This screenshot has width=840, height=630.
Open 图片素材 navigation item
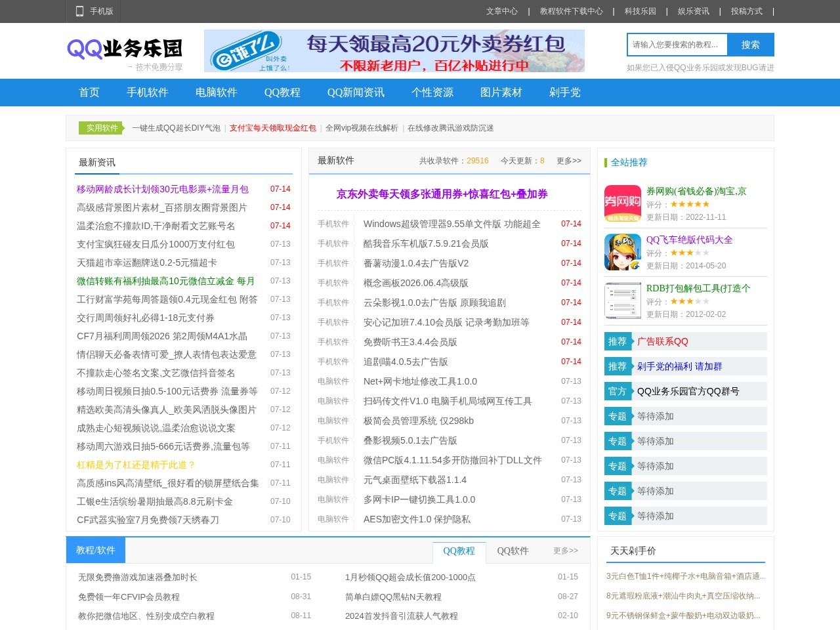click(x=501, y=93)
